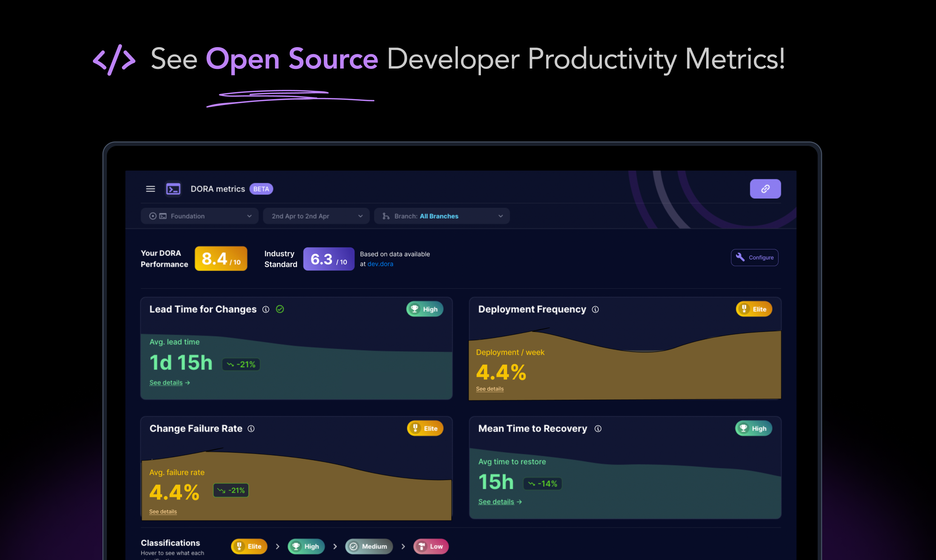Click green checkmark beside Lead Time for Changes
The width and height of the screenshot is (936, 560).
tap(280, 309)
